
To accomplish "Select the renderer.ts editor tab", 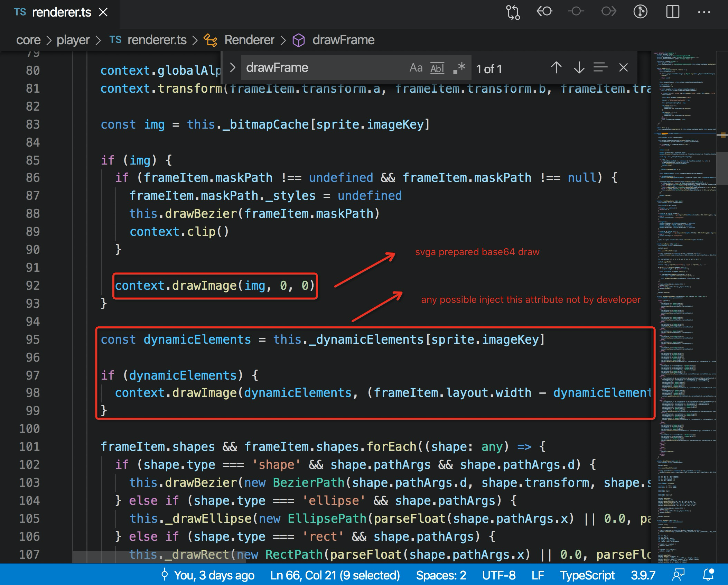I will pos(62,12).
